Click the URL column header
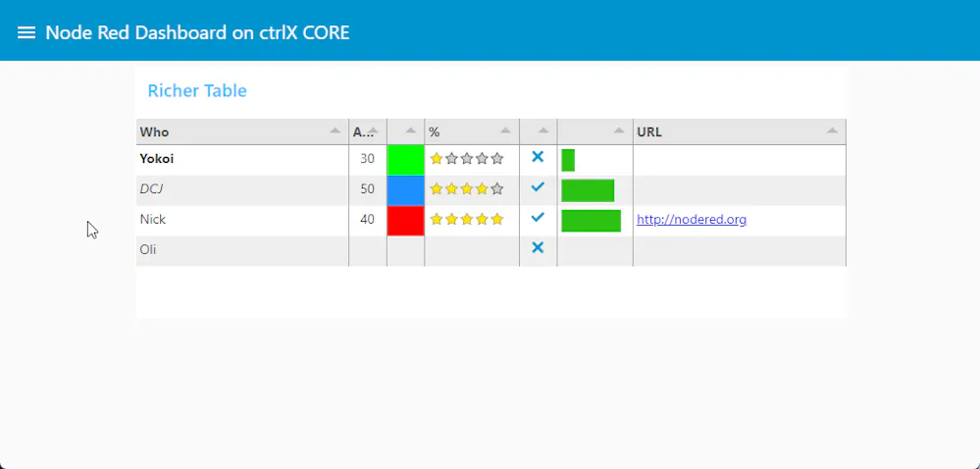The image size is (980, 469). 740,131
